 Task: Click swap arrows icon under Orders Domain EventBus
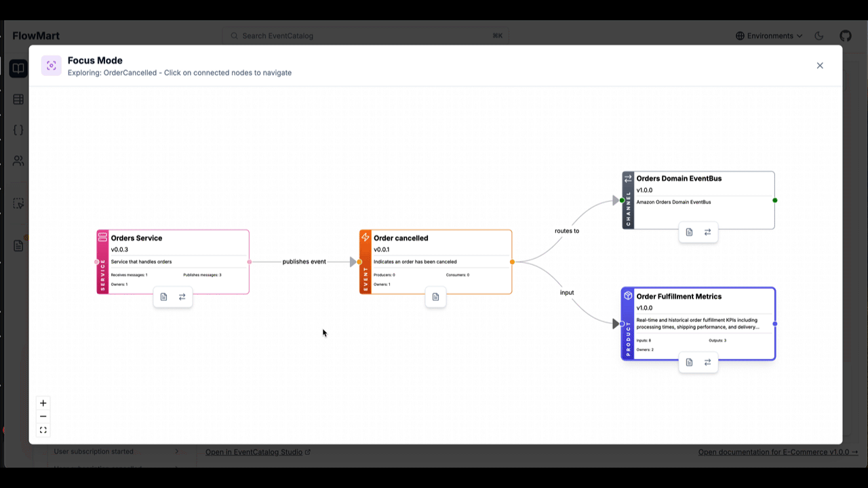[707, 232]
